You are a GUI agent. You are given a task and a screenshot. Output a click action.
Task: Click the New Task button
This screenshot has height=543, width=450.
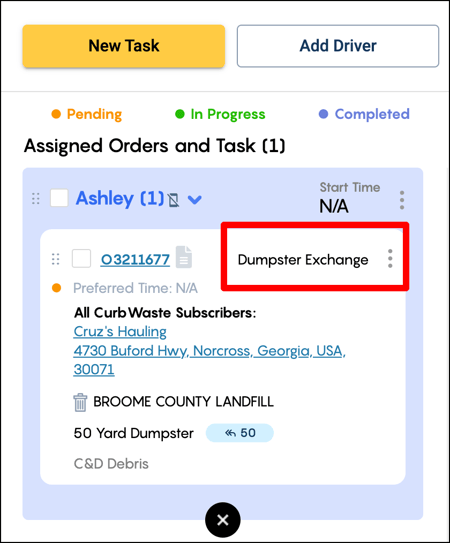click(x=124, y=46)
